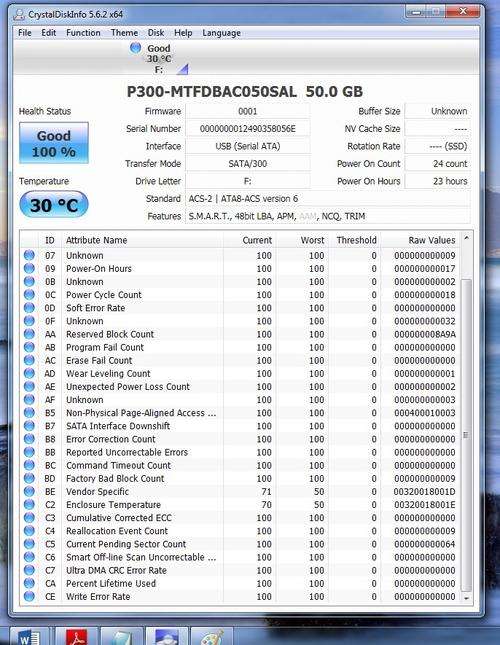Click the Raw Values column header
This screenshot has width=500, height=645.
(x=420, y=240)
